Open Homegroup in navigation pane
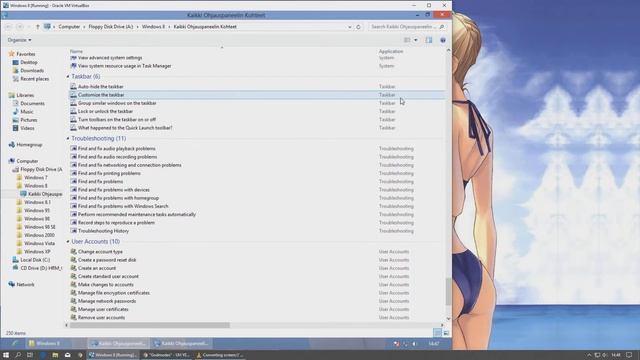640x360 pixels. pos(29,145)
